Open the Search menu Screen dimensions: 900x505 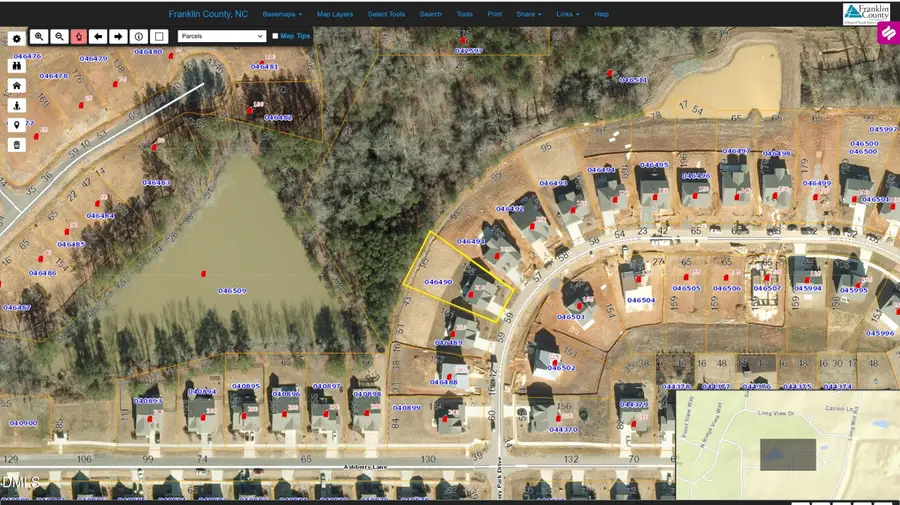click(x=430, y=14)
